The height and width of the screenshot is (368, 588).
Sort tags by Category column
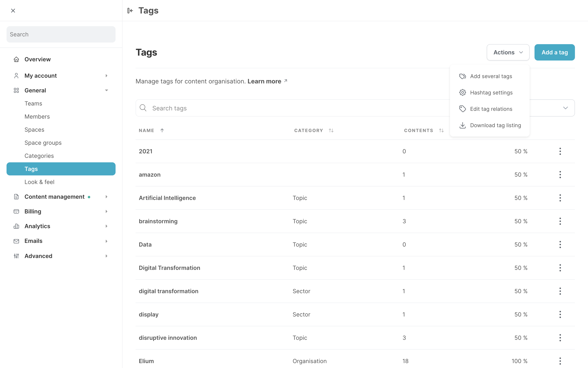point(331,130)
